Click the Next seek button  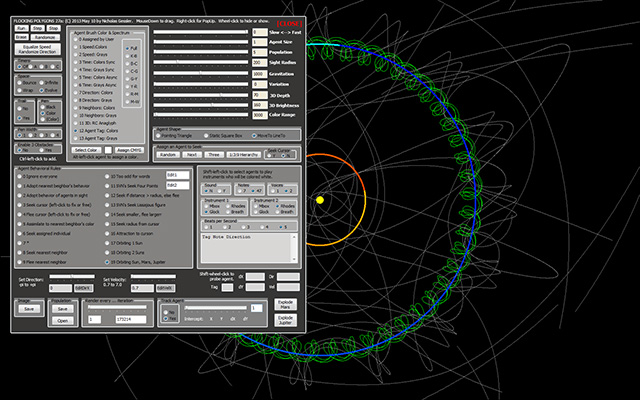click(192, 155)
